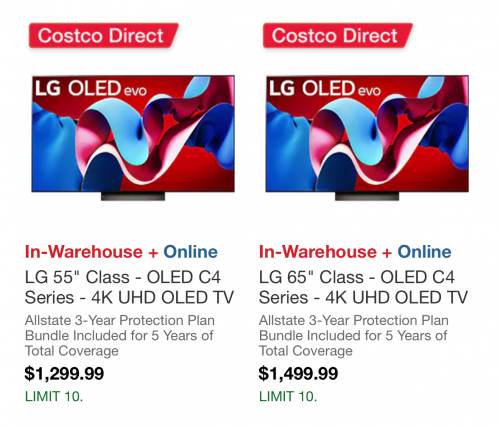Click blue Online word for 65" TV
The height and width of the screenshot is (427, 500).
click(424, 252)
